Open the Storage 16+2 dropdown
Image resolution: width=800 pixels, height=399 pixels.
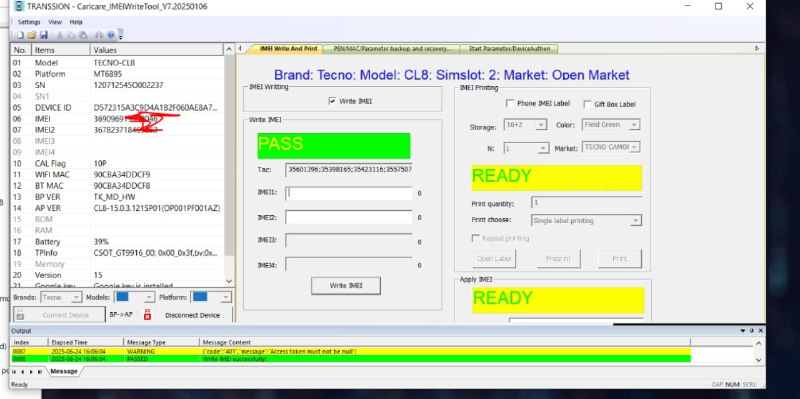(526, 124)
